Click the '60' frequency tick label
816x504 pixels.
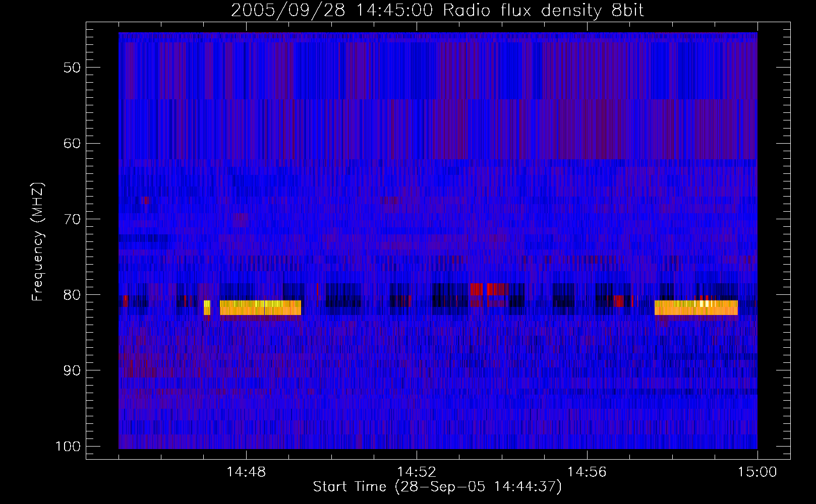click(x=72, y=143)
